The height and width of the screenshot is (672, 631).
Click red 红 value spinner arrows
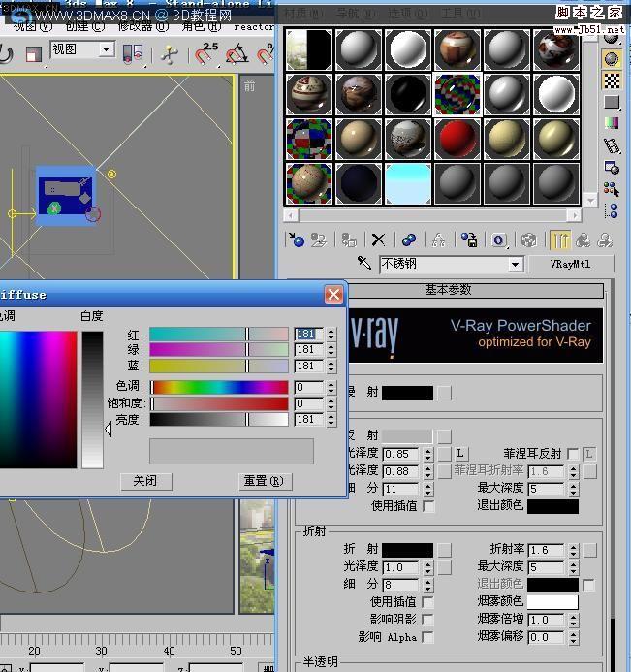(x=331, y=334)
